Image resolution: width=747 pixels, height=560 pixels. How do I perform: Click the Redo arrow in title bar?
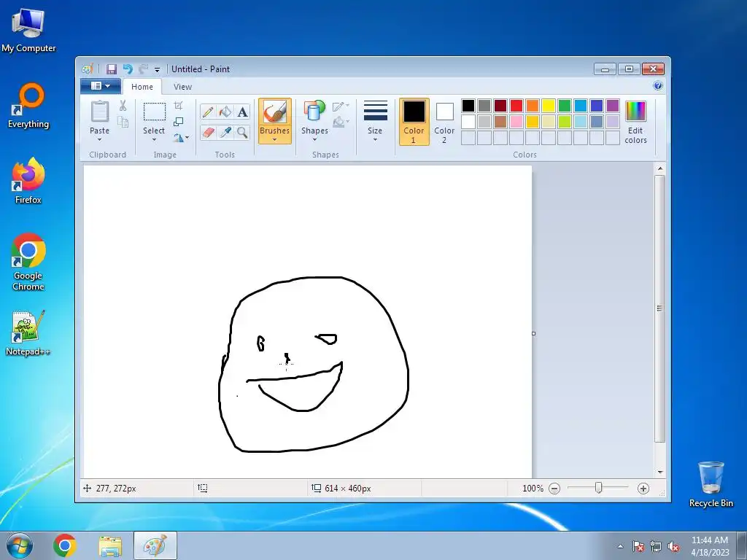[x=143, y=69]
